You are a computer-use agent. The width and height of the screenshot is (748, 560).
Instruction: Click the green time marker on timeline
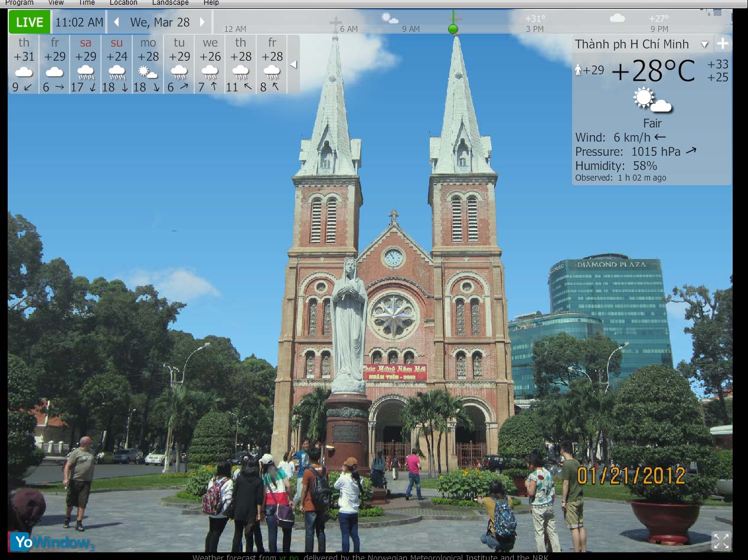coord(453,29)
